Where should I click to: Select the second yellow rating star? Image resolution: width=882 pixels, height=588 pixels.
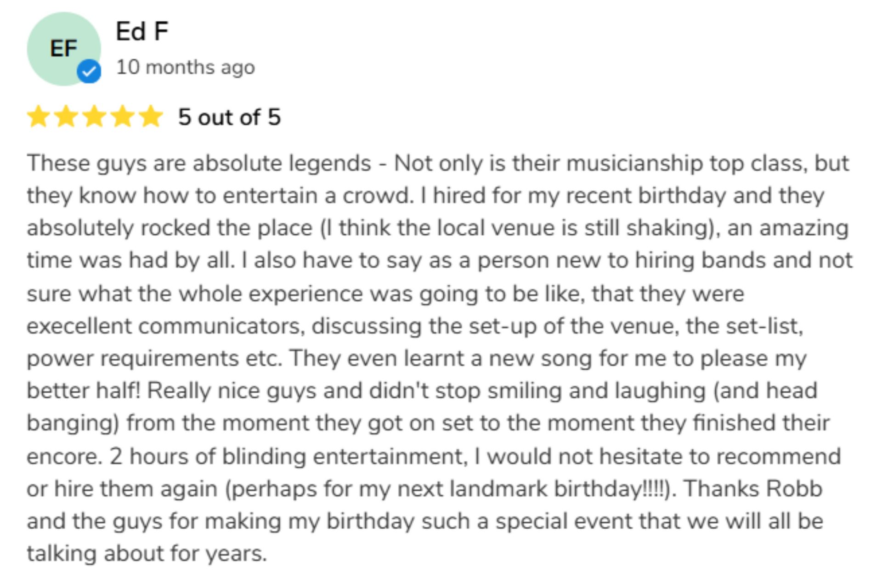[66, 117]
